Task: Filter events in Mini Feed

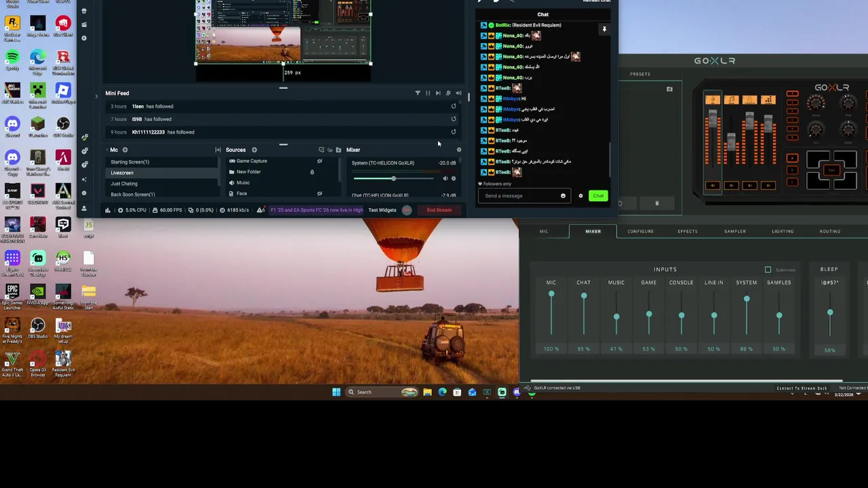Action: [418, 93]
